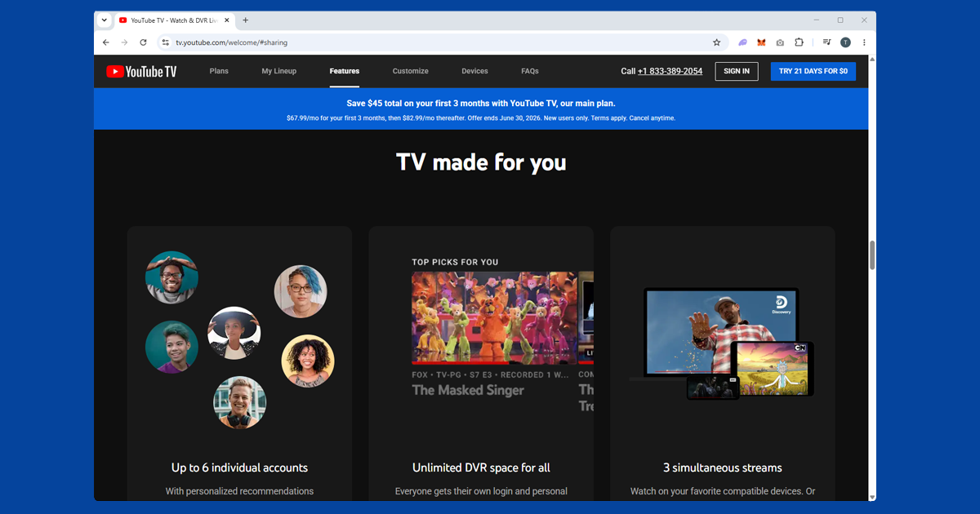
Task: Click 'The Masked Singer' title text
Action: point(468,390)
